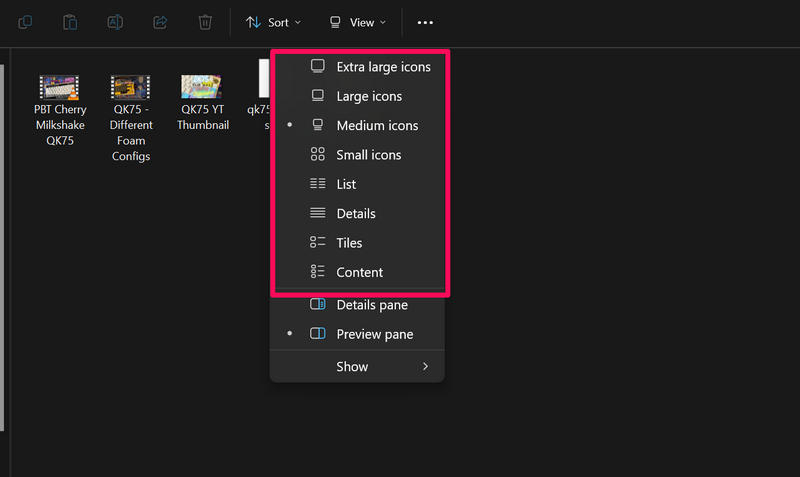Click the Copy icon in toolbar
The width and height of the screenshot is (800, 477).
[x=25, y=22]
